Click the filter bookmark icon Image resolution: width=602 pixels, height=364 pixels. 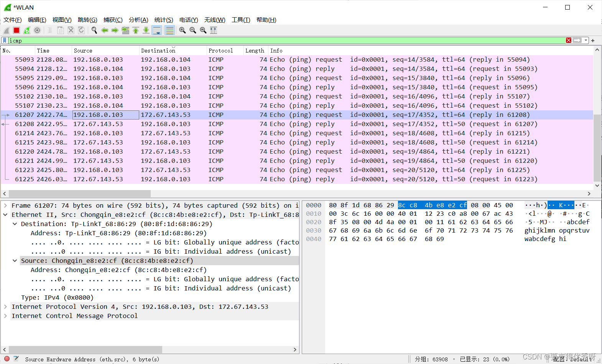coord(5,40)
